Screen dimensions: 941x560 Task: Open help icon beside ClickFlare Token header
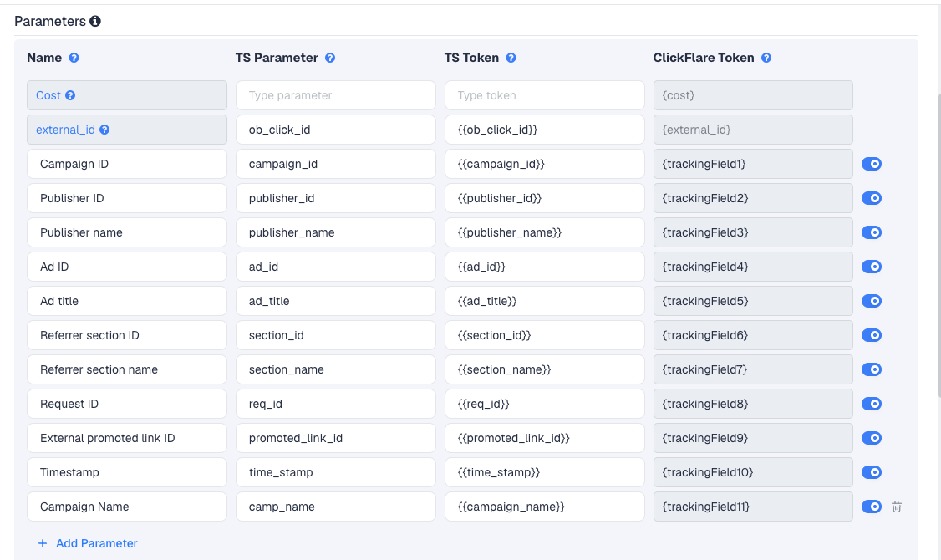click(x=766, y=58)
